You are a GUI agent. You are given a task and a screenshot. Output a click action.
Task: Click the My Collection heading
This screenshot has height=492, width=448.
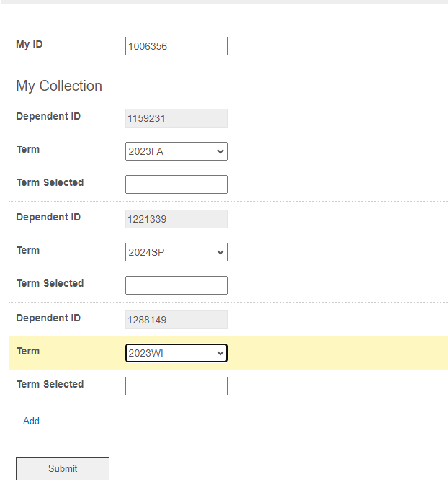59,86
